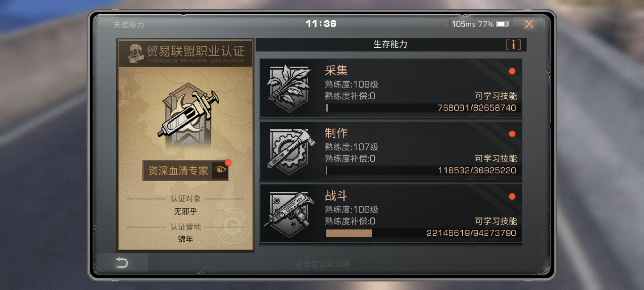Expand 可学习技能 in the 采集 row
The image size is (644, 290).
coord(496,96)
